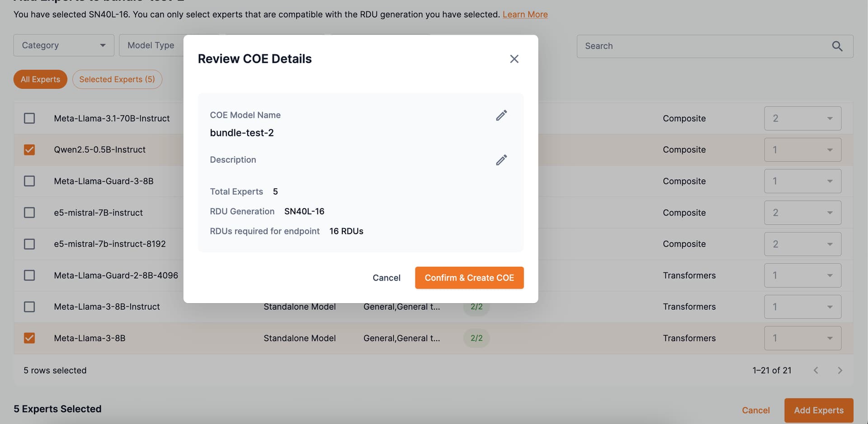Click Composite cell in Meta-Llama-3.1-70B-Instruct row
The width and height of the screenshot is (868, 424).
pyautogui.click(x=684, y=118)
